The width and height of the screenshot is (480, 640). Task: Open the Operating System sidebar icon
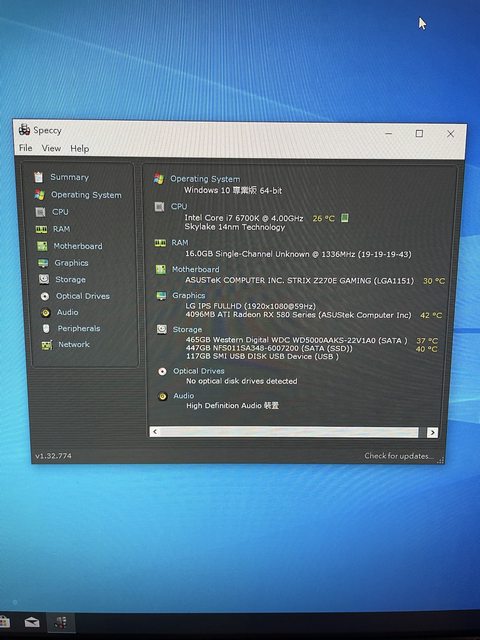[x=40, y=194]
